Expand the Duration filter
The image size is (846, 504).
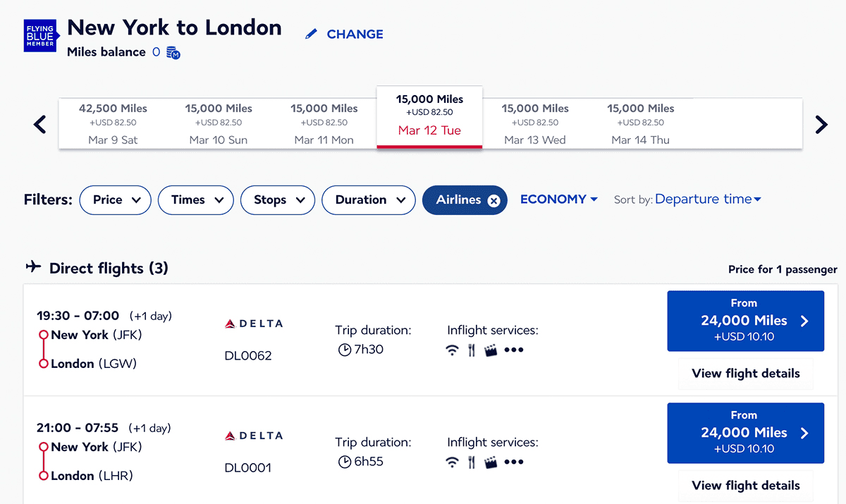coord(369,200)
